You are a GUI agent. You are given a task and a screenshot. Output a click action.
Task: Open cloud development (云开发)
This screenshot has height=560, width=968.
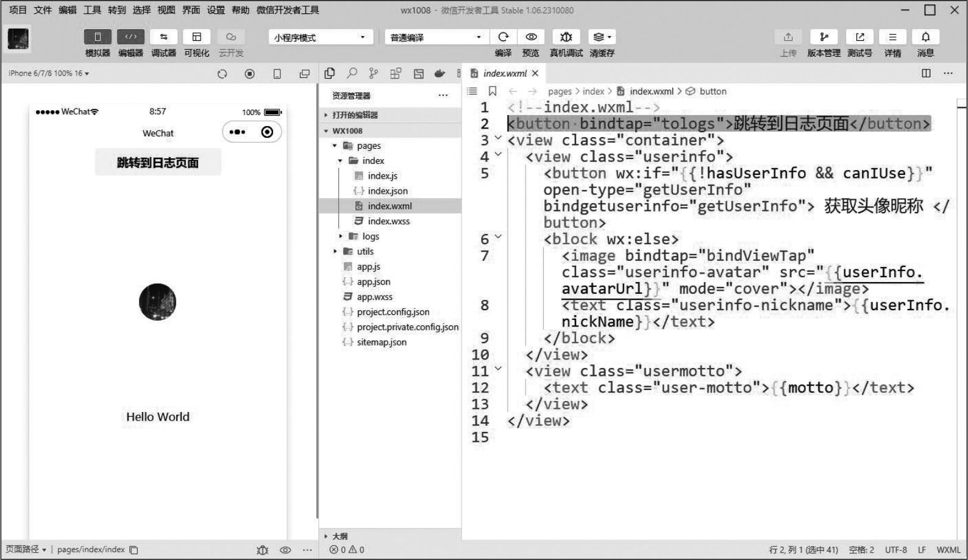click(230, 37)
